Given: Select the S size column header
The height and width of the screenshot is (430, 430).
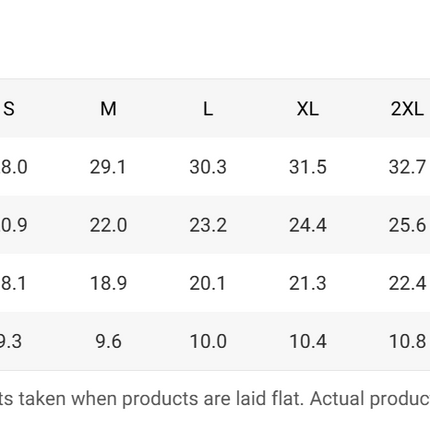Looking at the screenshot, I should click(x=9, y=109).
